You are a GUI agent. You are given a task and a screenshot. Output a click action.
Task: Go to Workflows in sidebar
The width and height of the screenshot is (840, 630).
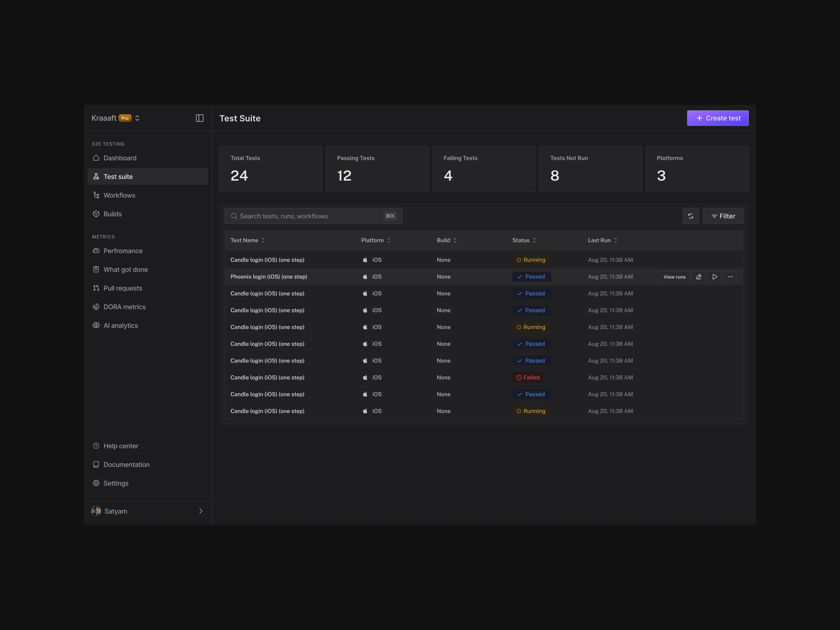(119, 195)
